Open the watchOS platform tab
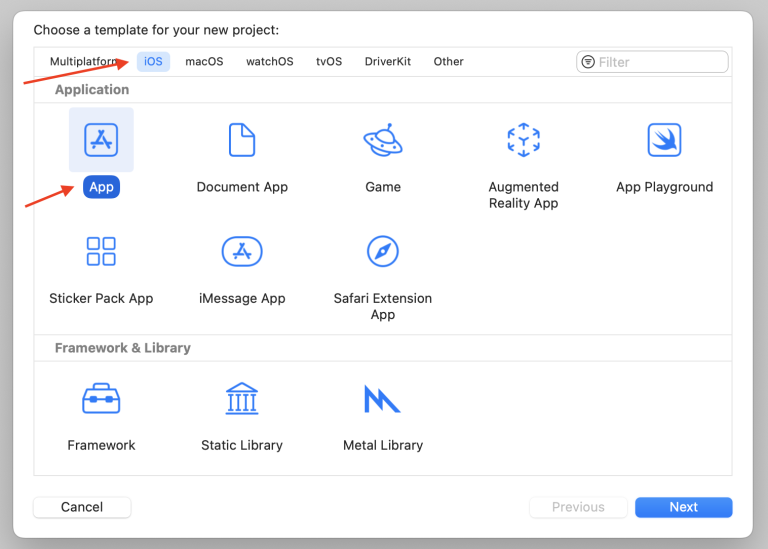This screenshot has height=549, width=768. click(270, 62)
